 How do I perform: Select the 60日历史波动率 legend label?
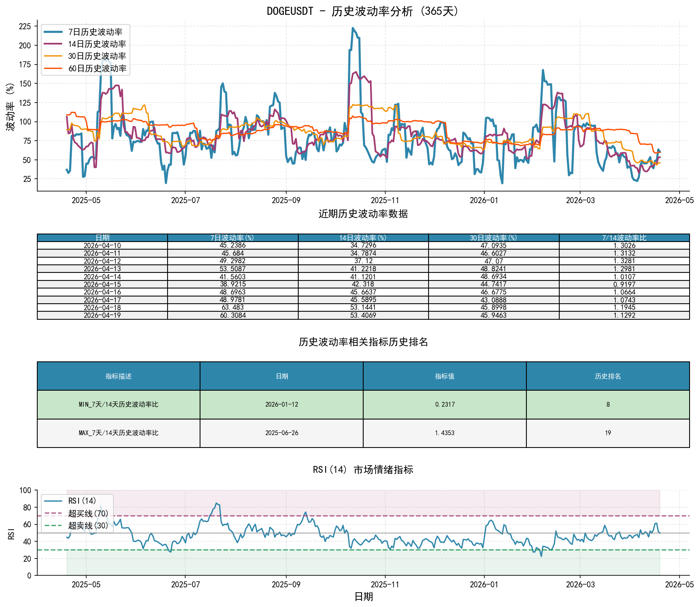(97, 69)
